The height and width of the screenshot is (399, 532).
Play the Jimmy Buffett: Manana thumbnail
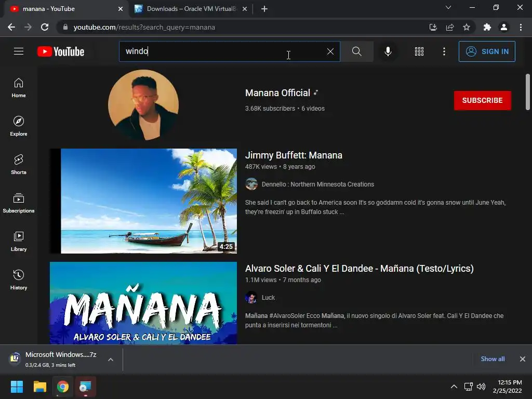point(143,201)
